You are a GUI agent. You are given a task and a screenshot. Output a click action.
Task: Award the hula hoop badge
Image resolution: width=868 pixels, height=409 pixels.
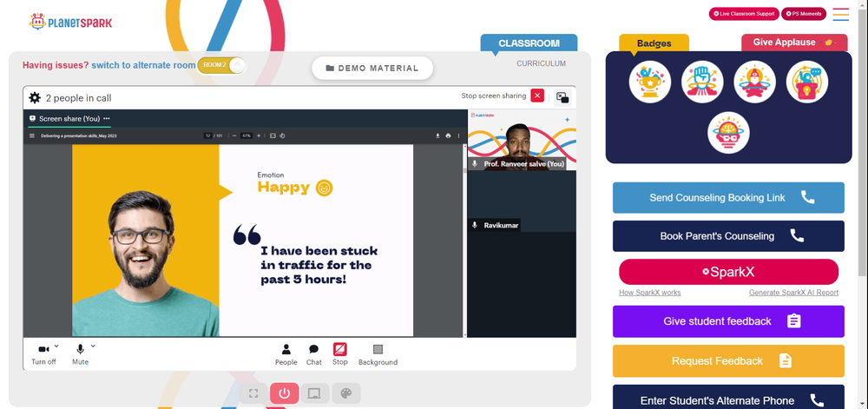coord(754,82)
